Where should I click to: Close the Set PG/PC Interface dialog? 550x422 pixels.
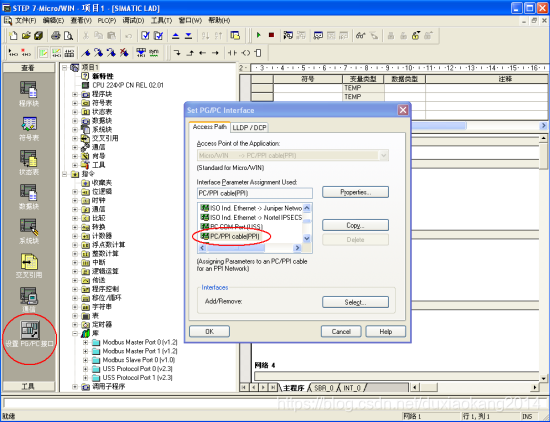(403, 110)
